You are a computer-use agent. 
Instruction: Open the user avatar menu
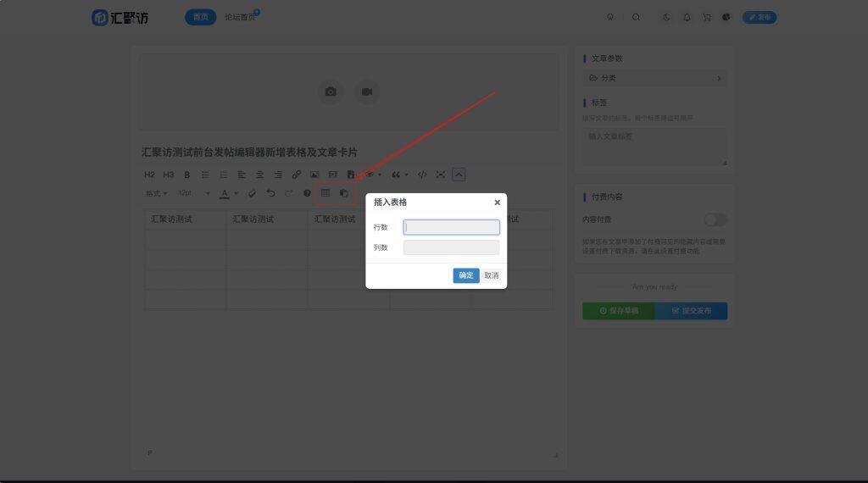pos(726,17)
